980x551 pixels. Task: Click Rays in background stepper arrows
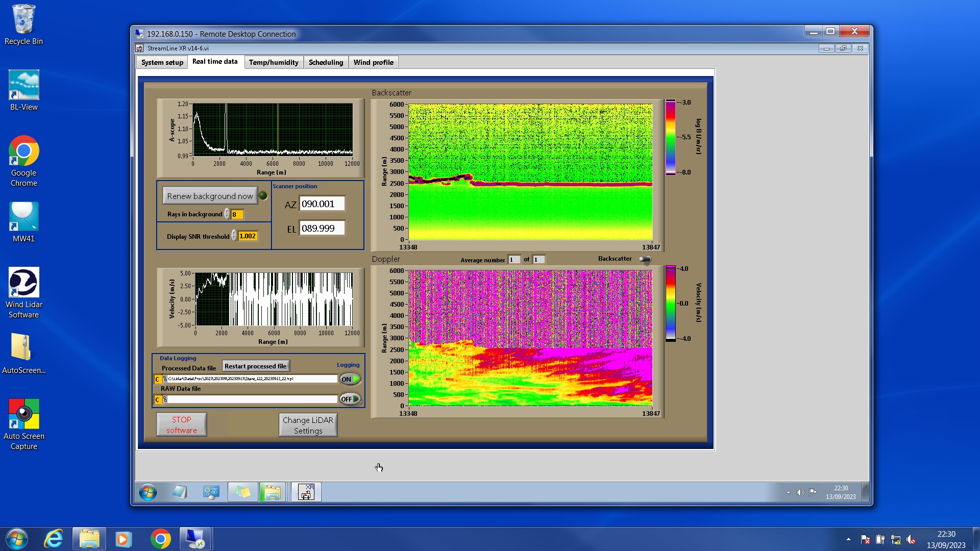coord(227,214)
